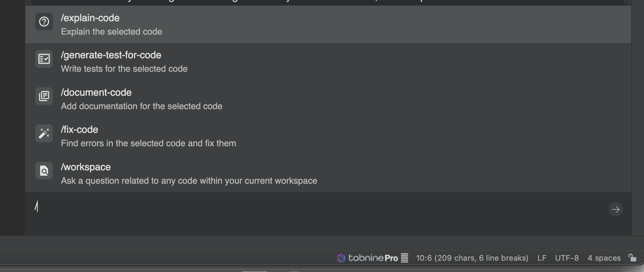Toggle the read-only lock icon
The height and width of the screenshot is (272, 644).
[x=632, y=258]
